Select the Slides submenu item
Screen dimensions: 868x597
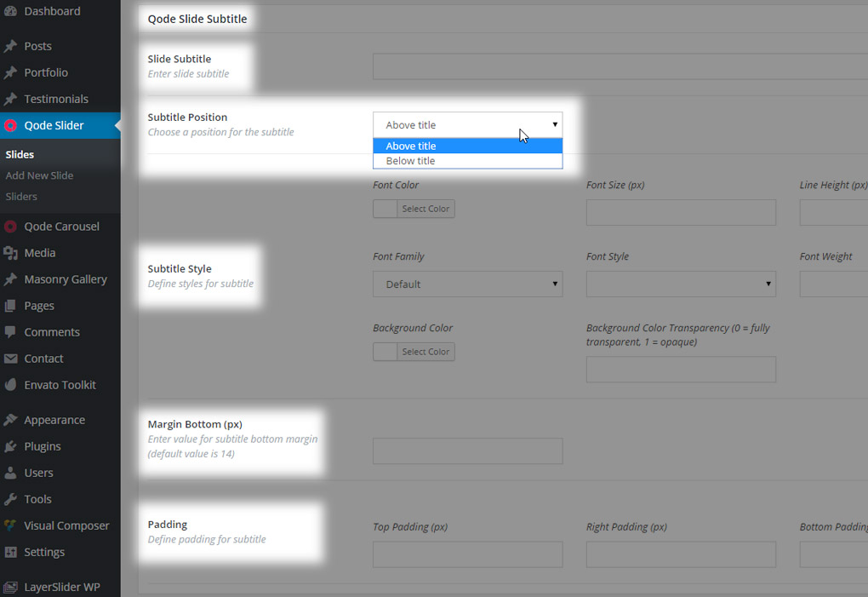click(x=20, y=154)
